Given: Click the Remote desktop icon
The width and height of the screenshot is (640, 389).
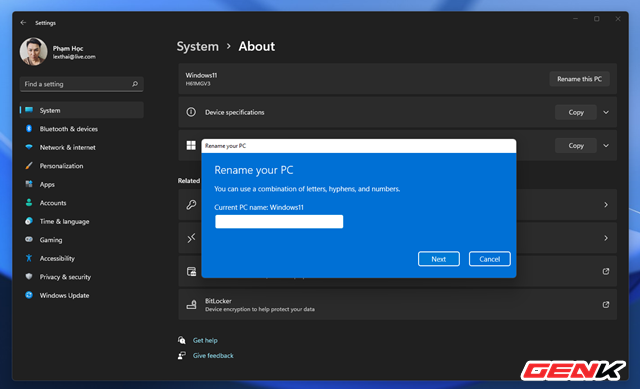Looking at the screenshot, I should pos(191,238).
